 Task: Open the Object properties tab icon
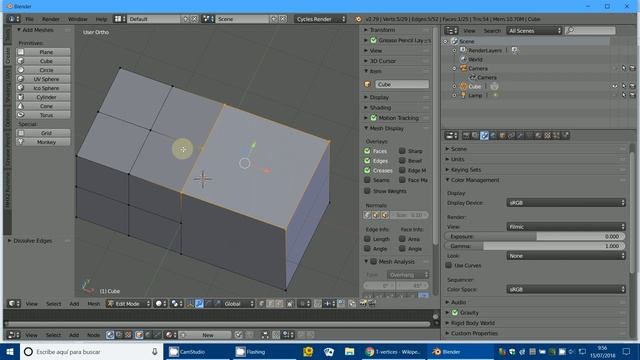coord(502,136)
